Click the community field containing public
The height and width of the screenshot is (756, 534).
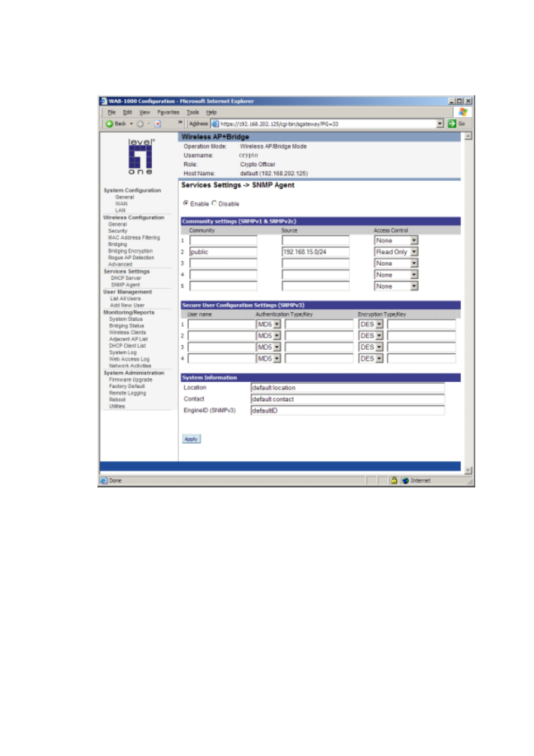coord(223,252)
